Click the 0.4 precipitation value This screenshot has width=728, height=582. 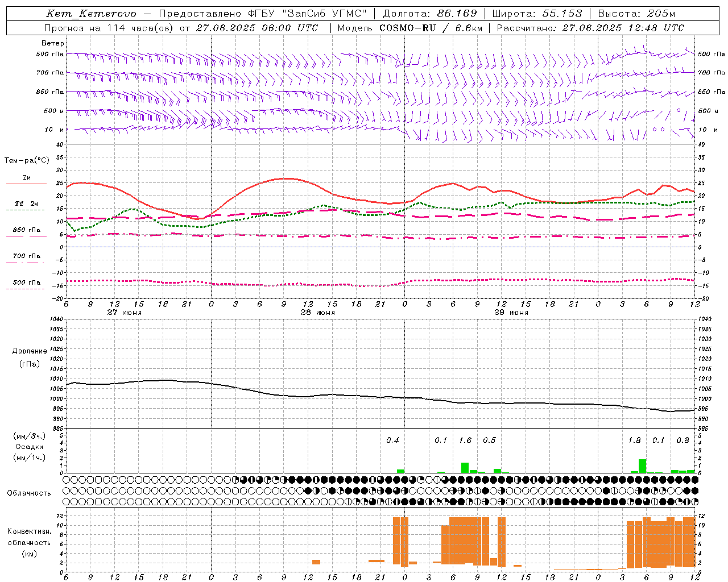click(392, 440)
